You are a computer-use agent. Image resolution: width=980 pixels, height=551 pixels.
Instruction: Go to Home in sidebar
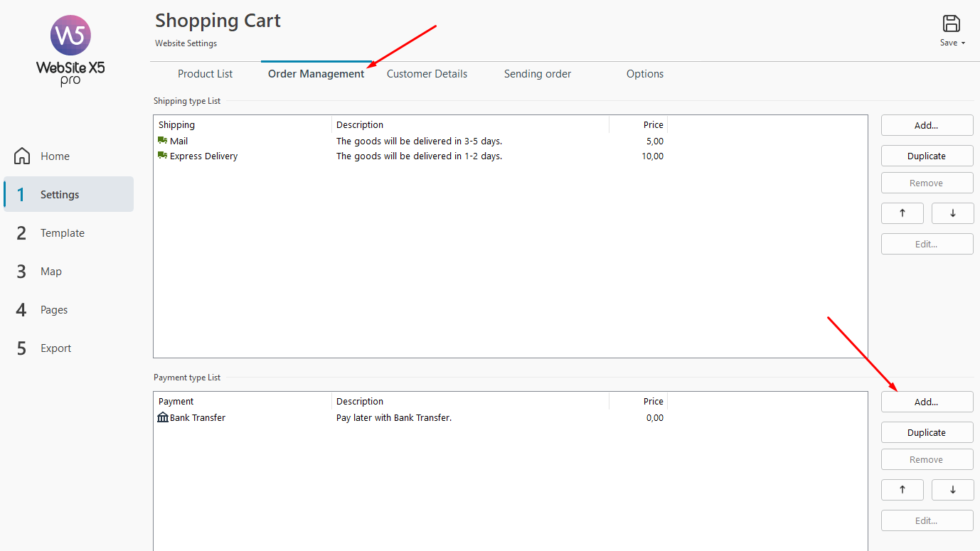(55, 156)
